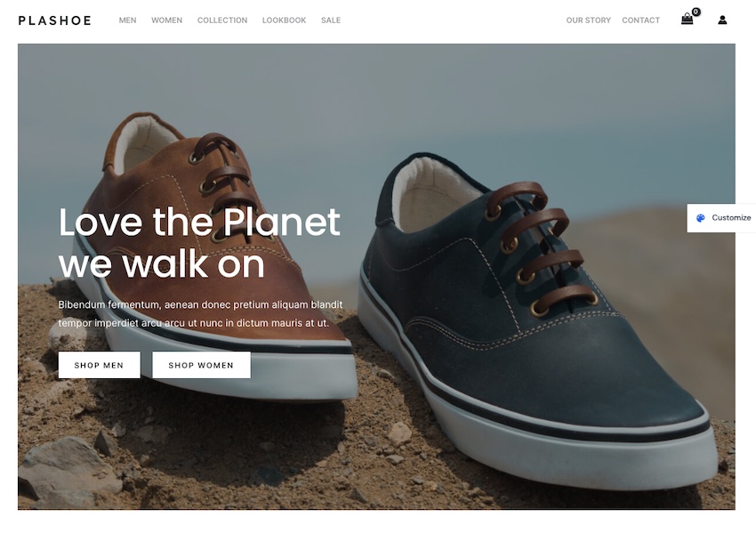This screenshot has width=756, height=534.
Task: Go to the CONTACT page
Action: [x=640, y=20]
